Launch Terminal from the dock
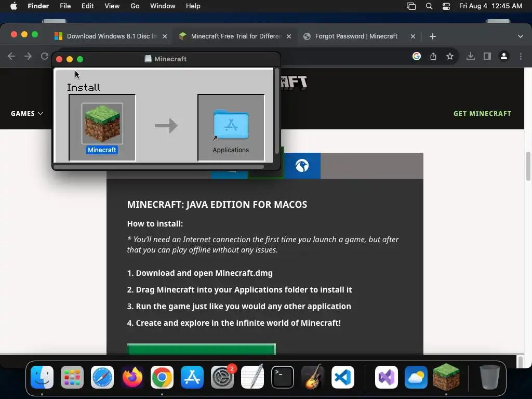The width and height of the screenshot is (532, 399). [x=282, y=377]
